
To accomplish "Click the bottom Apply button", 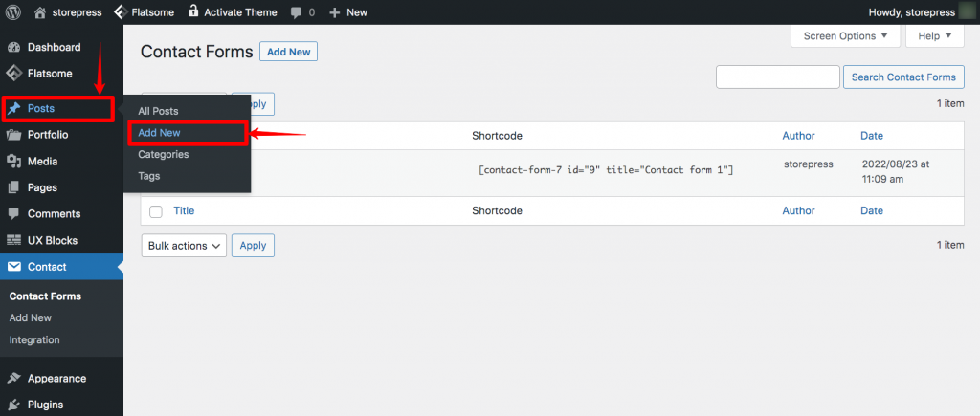I will click(x=253, y=246).
